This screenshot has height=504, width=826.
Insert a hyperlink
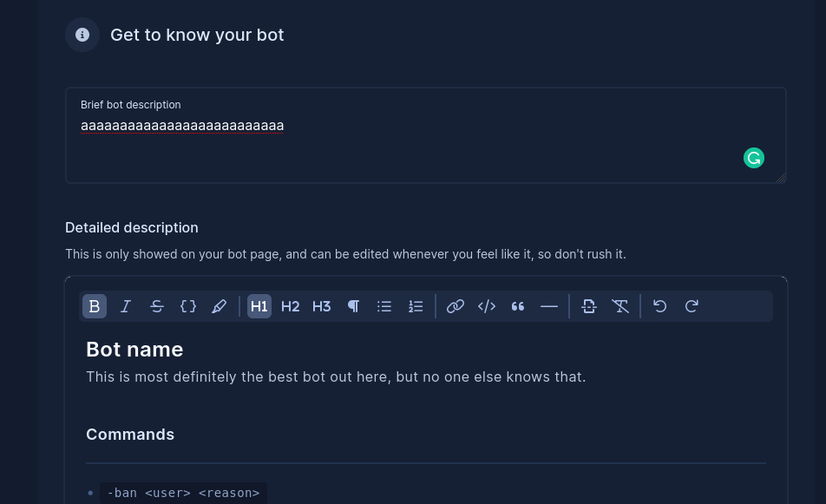point(456,306)
